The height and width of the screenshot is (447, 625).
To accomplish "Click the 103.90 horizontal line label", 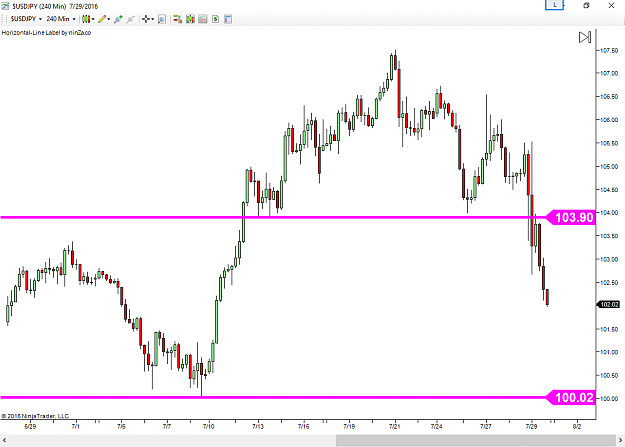I will point(571,217).
